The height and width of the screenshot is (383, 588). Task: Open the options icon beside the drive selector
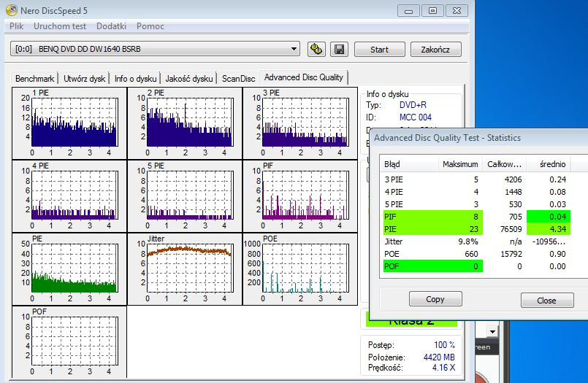(316, 49)
